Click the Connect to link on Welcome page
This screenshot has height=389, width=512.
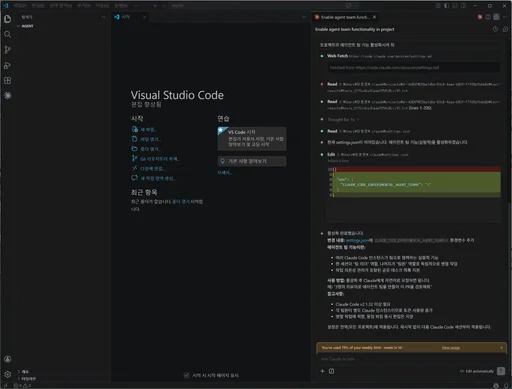click(148, 168)
